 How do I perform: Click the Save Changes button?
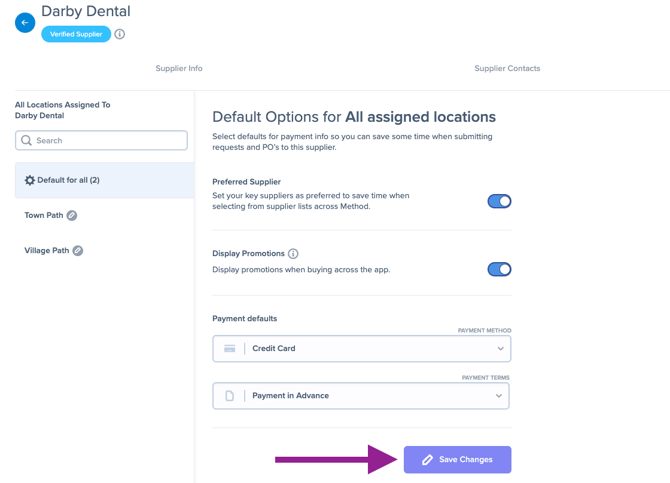(x=457, y=460)
